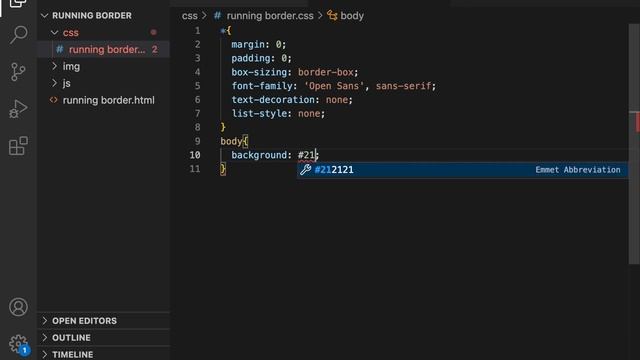
Task: Open the Explorer view in the activity bar
Action: pos(18,4)
